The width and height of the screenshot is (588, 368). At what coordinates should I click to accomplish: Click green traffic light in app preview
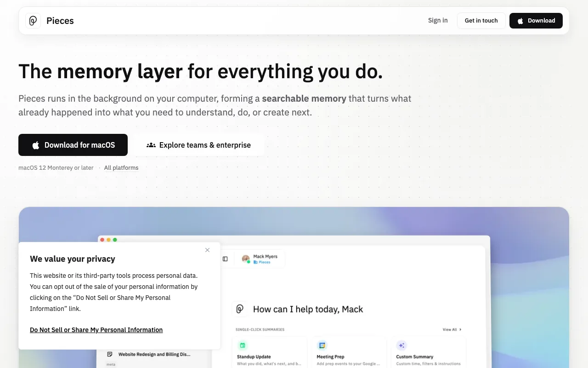point(115,240)
